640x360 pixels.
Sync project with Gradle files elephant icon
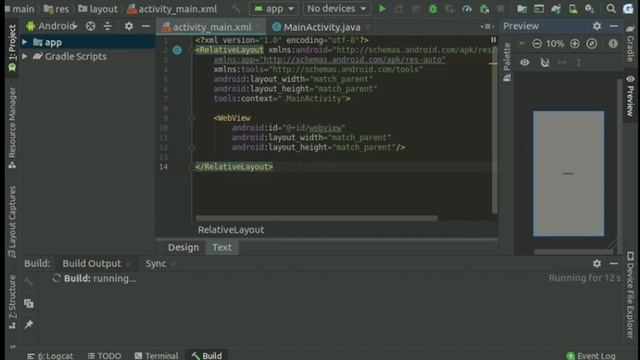click(x=556, y=9)
